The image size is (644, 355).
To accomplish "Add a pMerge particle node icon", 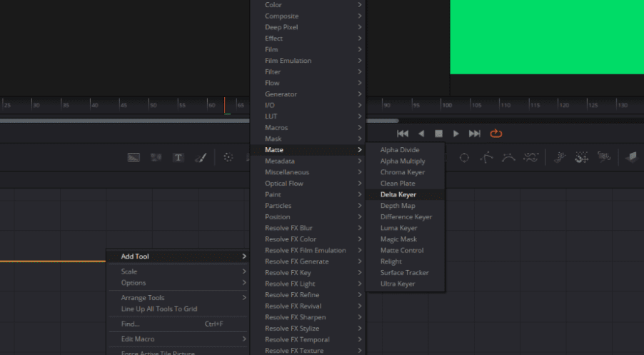I will [582, 157].
